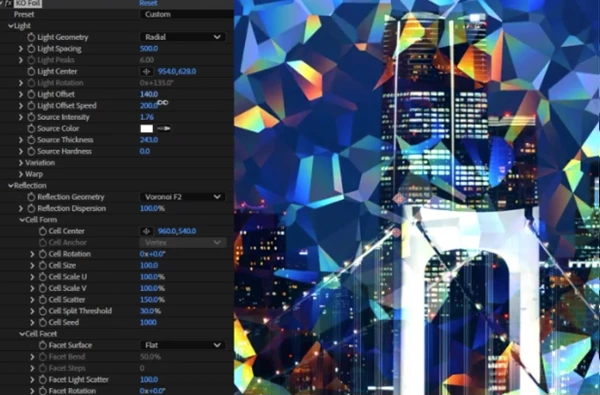Click Cell Size value 100.0

click(149, 266)
